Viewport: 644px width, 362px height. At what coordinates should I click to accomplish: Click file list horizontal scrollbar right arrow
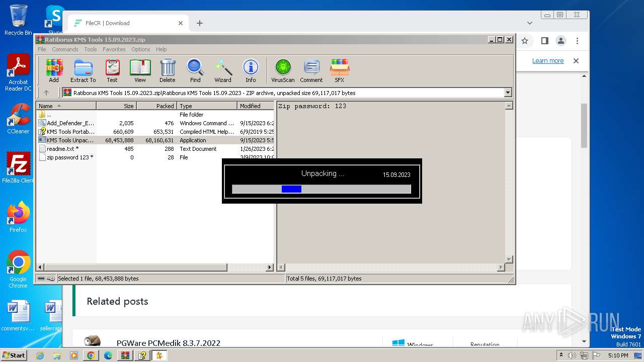click(x=270, y=267)
